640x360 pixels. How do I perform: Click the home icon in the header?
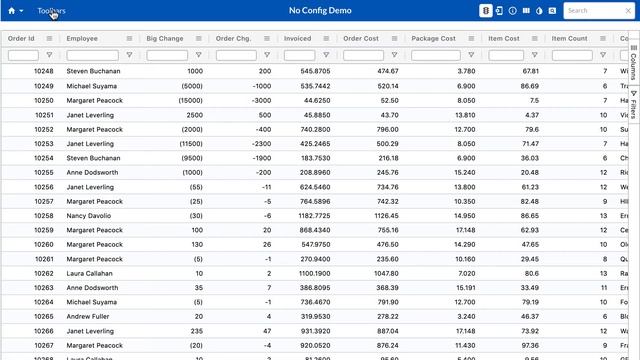click(11, 11)
